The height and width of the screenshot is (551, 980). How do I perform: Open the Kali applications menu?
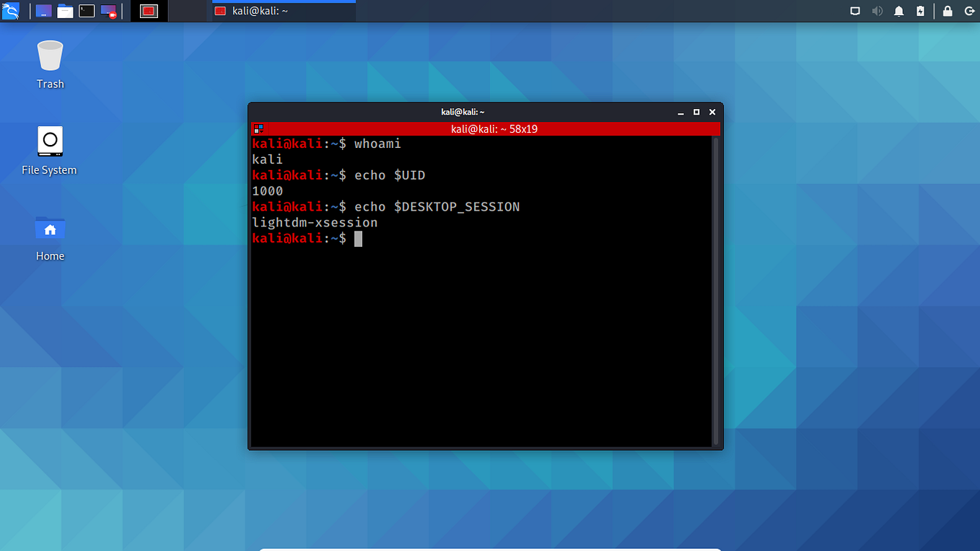coord(11,11)
